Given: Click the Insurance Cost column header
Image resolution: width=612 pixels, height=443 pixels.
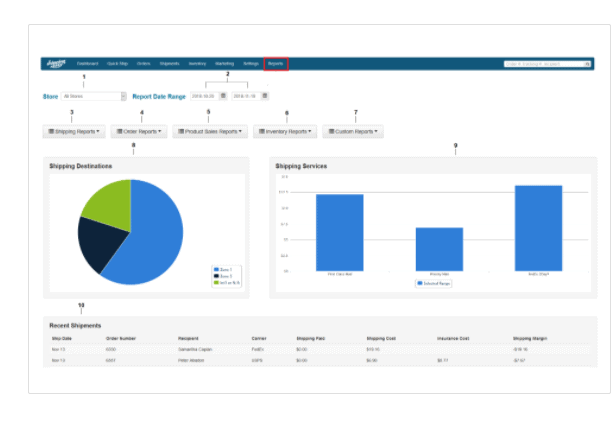Looking at the screenshot, I should pyautogui.click(x=453, y=338).
